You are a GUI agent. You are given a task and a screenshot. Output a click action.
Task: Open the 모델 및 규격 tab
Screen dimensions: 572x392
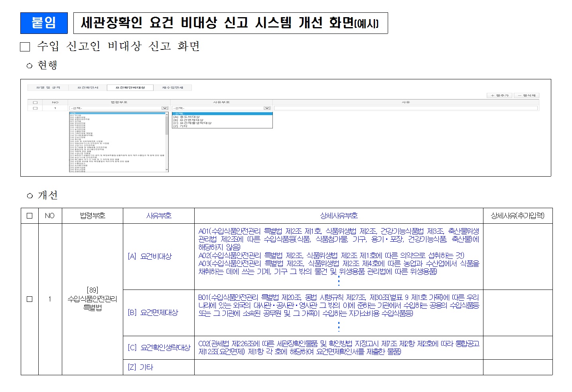pos(47,87)
